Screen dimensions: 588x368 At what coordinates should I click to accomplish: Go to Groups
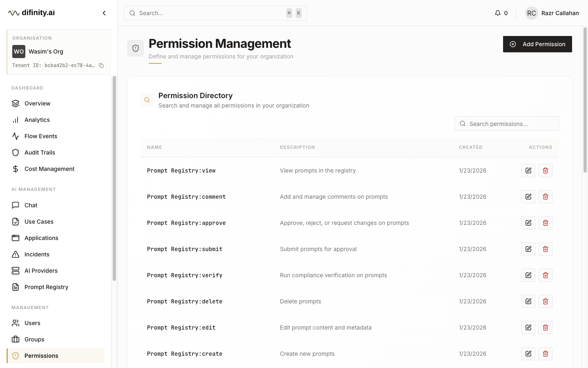tap(56, 339)
